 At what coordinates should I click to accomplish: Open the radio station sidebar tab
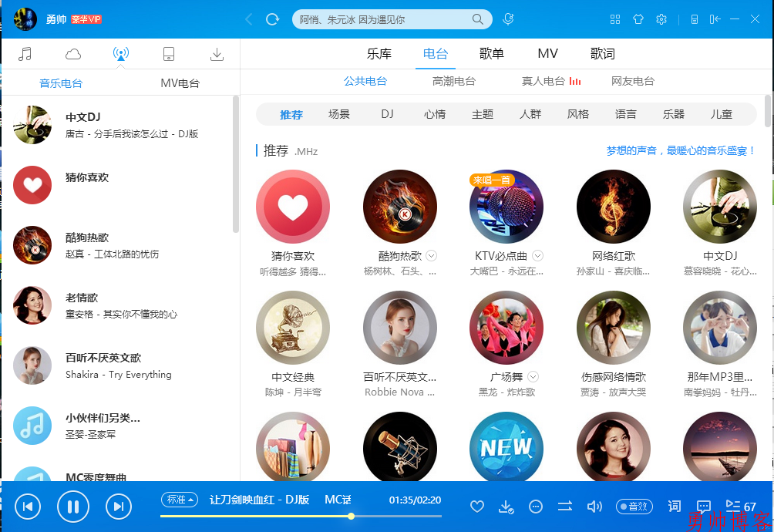tap(121, 54)
